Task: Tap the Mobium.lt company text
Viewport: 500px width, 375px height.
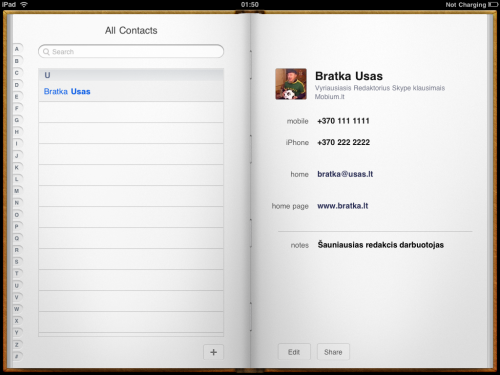Action: tap(329, 97)
